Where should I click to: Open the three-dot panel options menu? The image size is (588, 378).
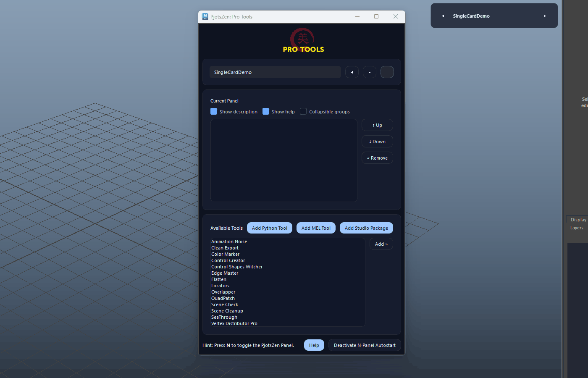coord(387,72)
